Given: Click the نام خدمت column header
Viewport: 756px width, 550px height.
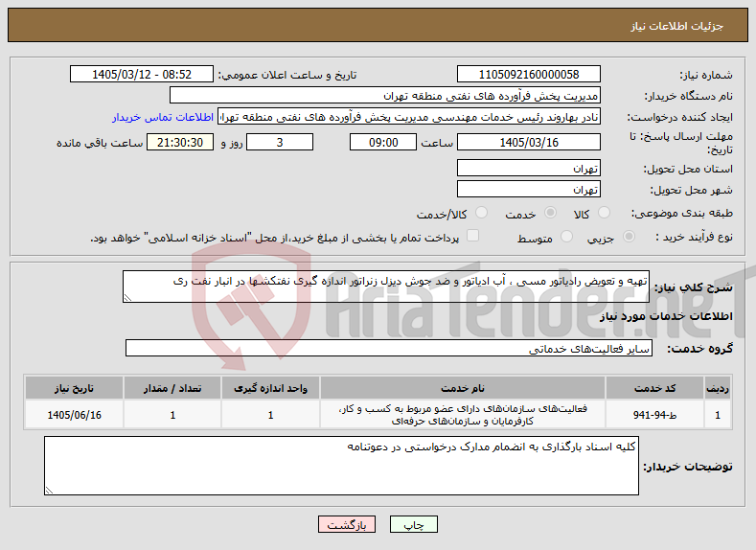Looking at the screenshot, I should (x=463, y=388).
